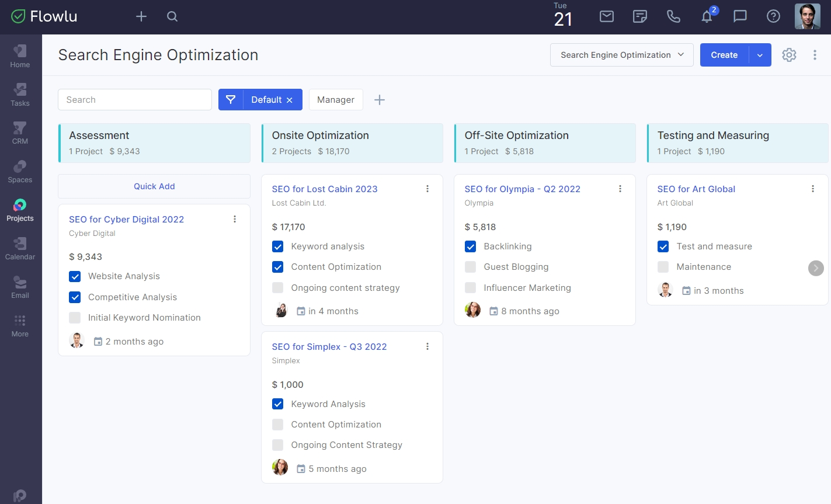831x504 pixels.
Task: Open CRM in sidebar
Action: tap(20, 133)
